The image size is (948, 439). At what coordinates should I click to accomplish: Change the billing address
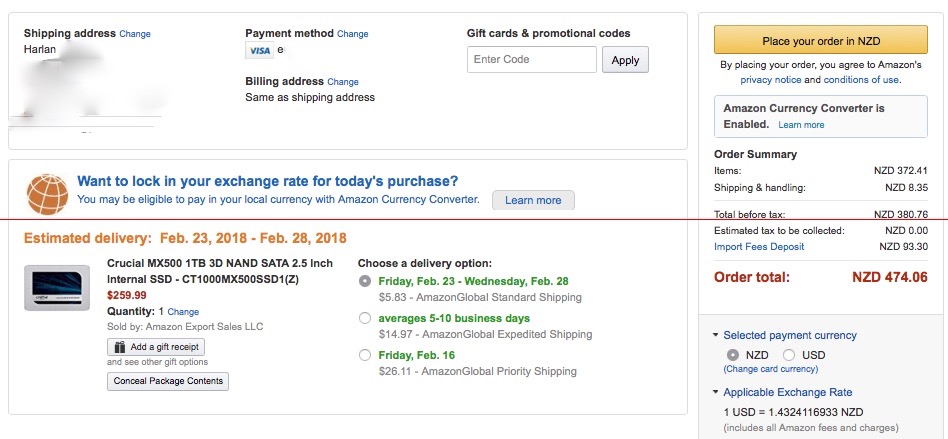click(x=343, y=82)
